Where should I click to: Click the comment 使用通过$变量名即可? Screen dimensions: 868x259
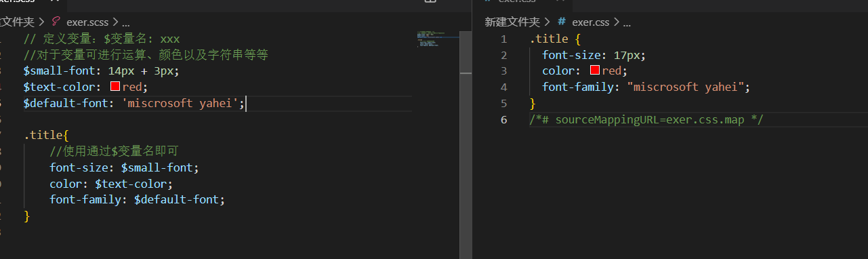pos(114,151)
